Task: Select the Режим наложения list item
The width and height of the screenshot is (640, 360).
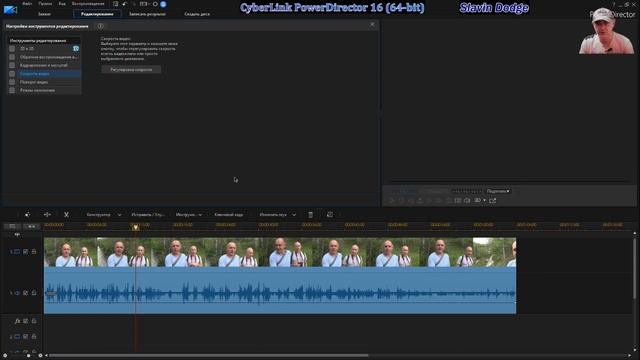Action: (49, 90)
